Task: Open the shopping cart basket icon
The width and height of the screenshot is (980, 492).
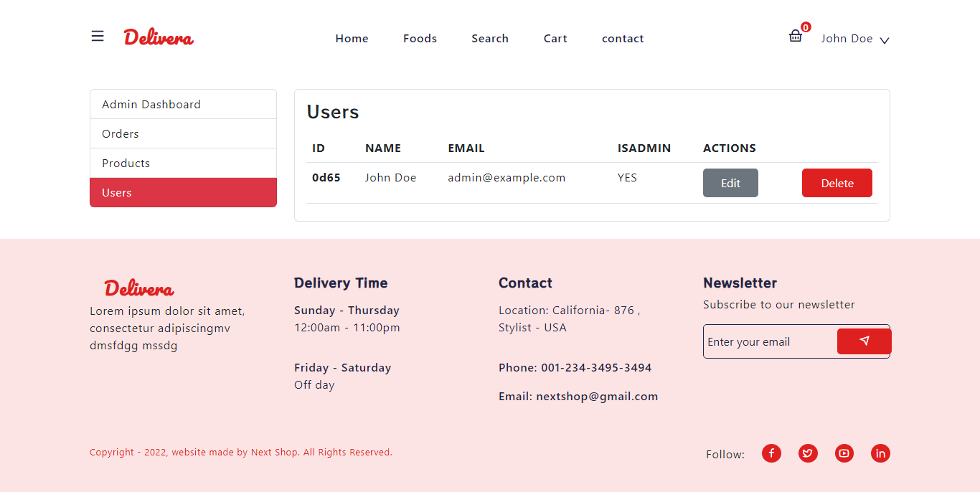Action: (x=795, y=37)
